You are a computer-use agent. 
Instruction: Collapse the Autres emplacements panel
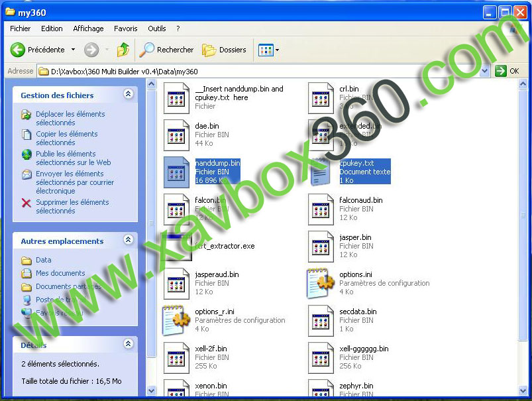click(x=129, y=240)
